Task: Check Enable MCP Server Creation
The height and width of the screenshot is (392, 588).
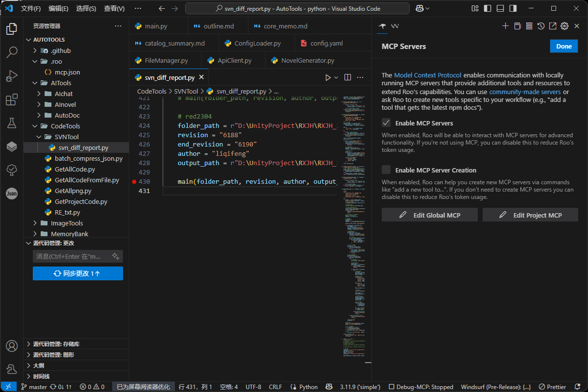Action: (386, 170)
